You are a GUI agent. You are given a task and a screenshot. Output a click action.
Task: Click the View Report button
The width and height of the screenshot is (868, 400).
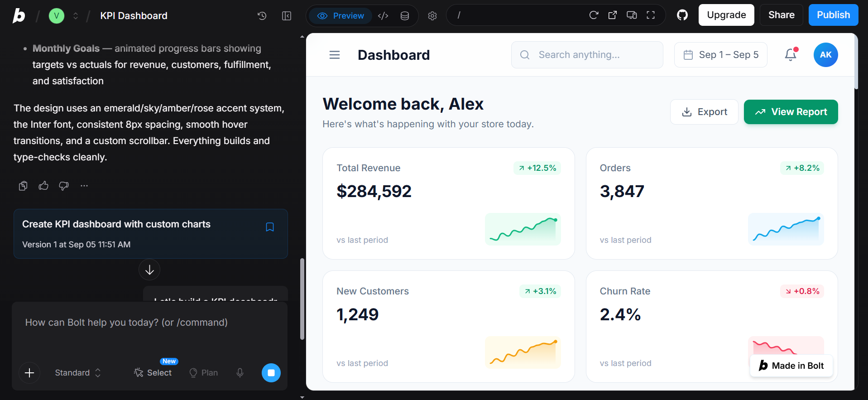(791, 112)
